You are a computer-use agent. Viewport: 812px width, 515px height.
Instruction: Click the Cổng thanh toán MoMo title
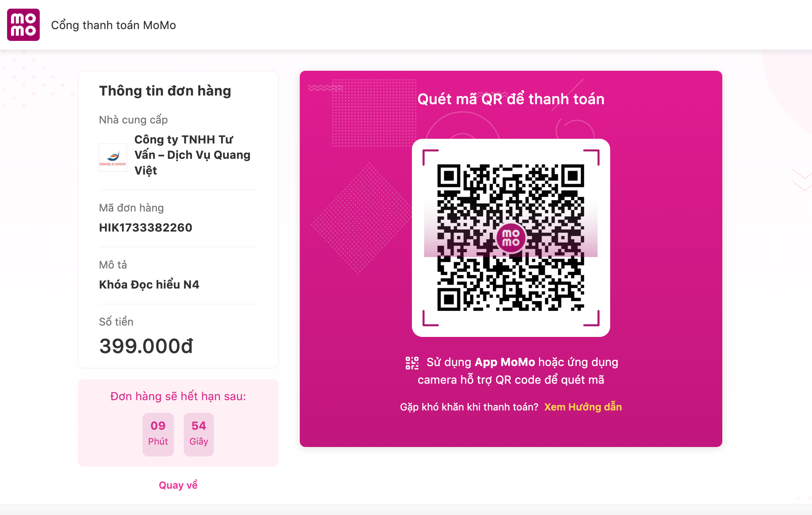[x=113, y=25]
